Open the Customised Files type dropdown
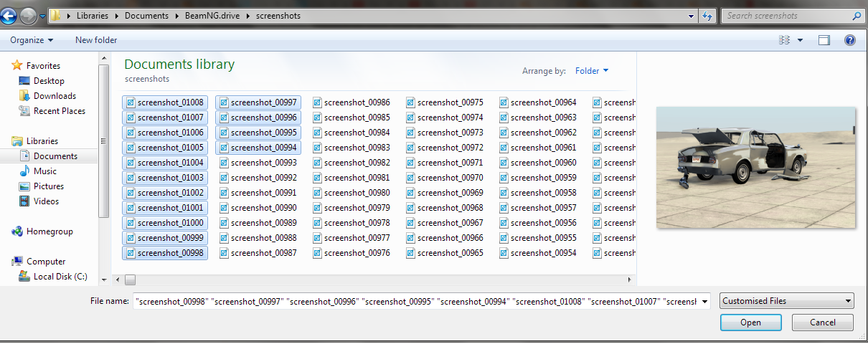The height and width of the screenshot is (344, 868). point(787,301)
